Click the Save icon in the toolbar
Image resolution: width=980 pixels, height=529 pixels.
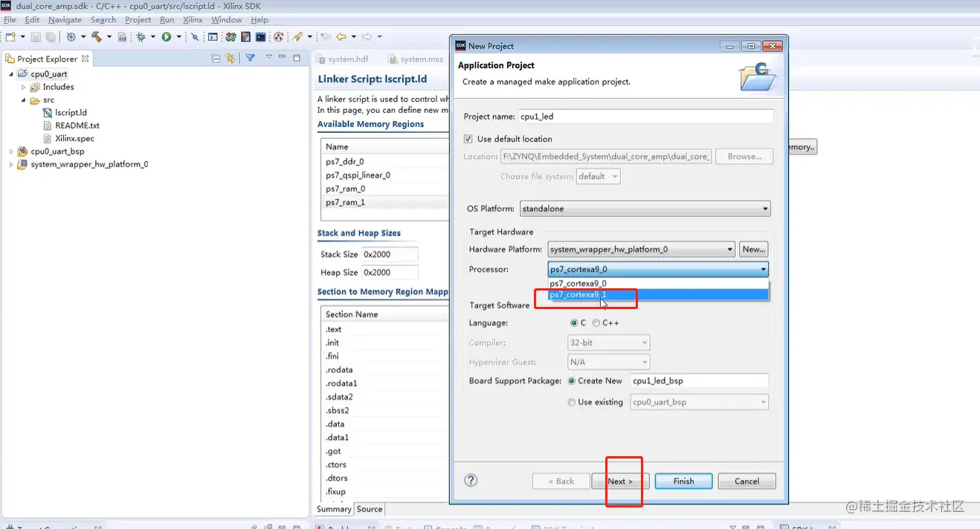[x=36, y=36]
